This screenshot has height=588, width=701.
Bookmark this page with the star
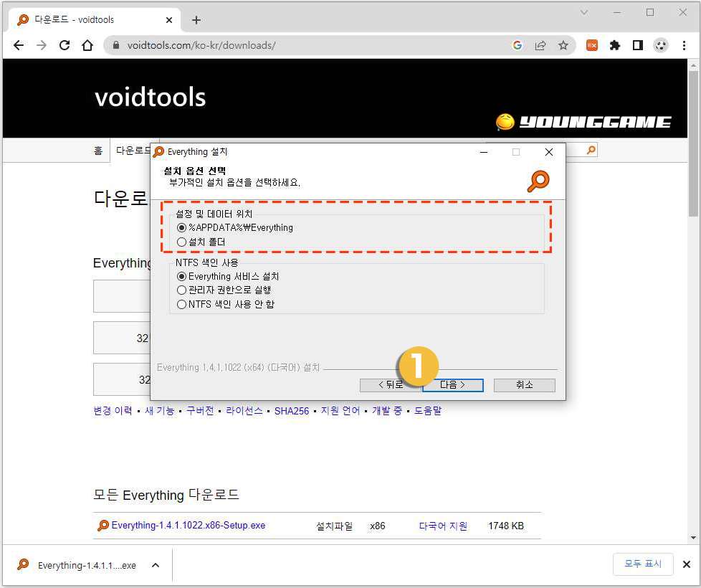[563, 45]
